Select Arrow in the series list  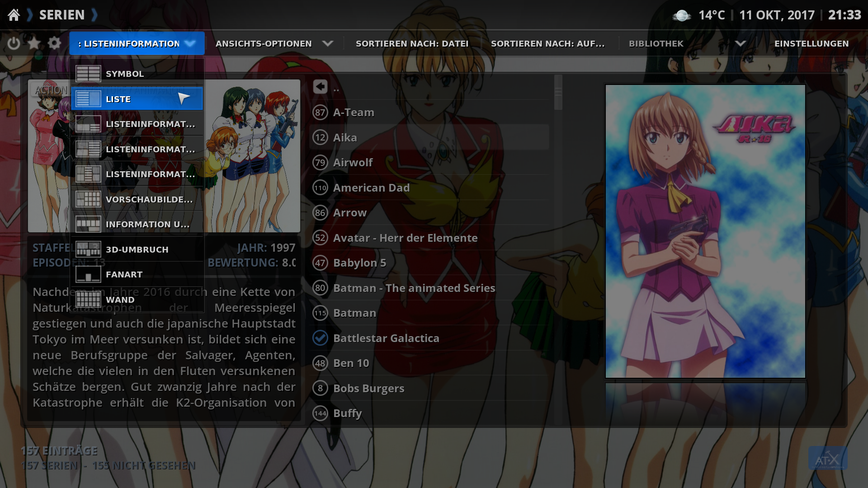[429, 213]
